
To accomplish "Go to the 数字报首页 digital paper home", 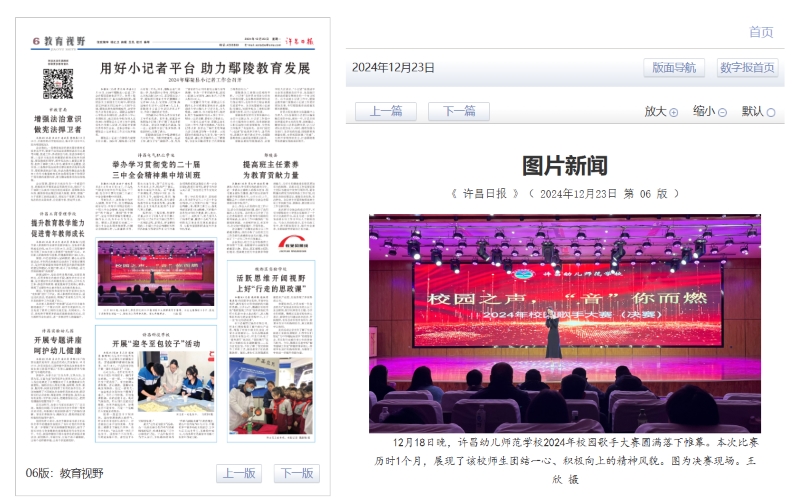I will click(x=747, y=68).
